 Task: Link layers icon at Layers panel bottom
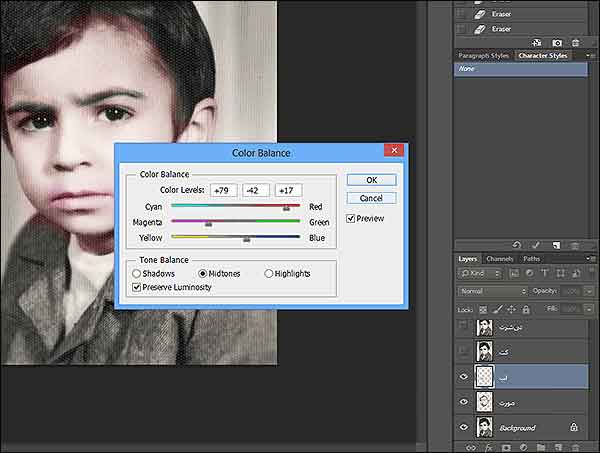click(471, 448)
